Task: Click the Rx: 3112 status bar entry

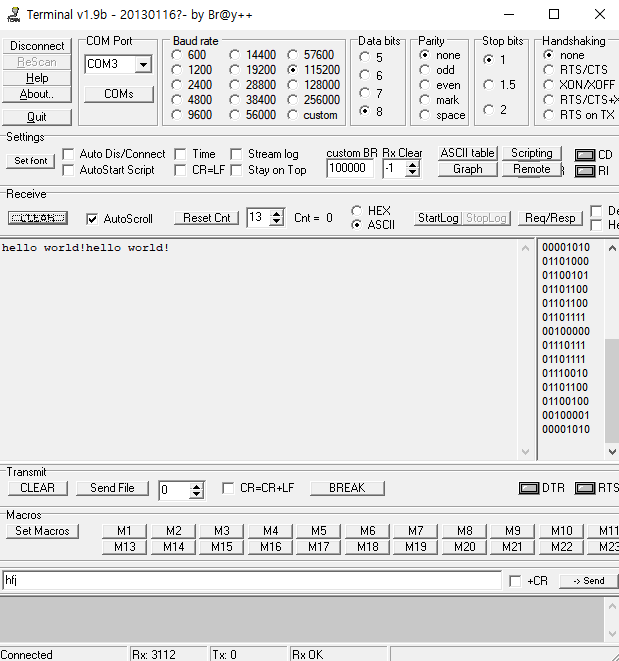Action: tap(167, 655)
